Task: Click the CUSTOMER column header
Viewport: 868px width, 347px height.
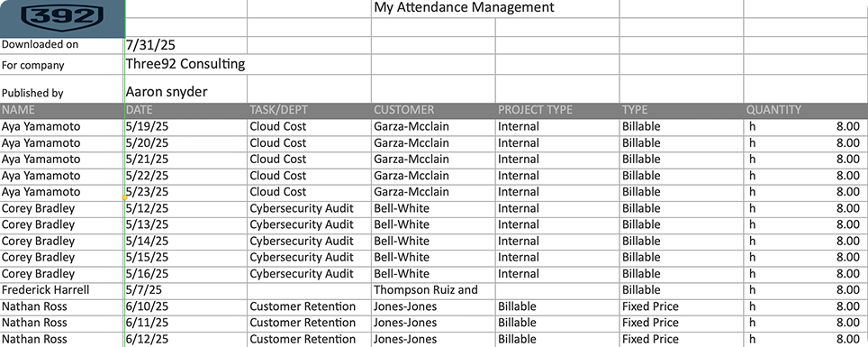Action: pos(433,110)
